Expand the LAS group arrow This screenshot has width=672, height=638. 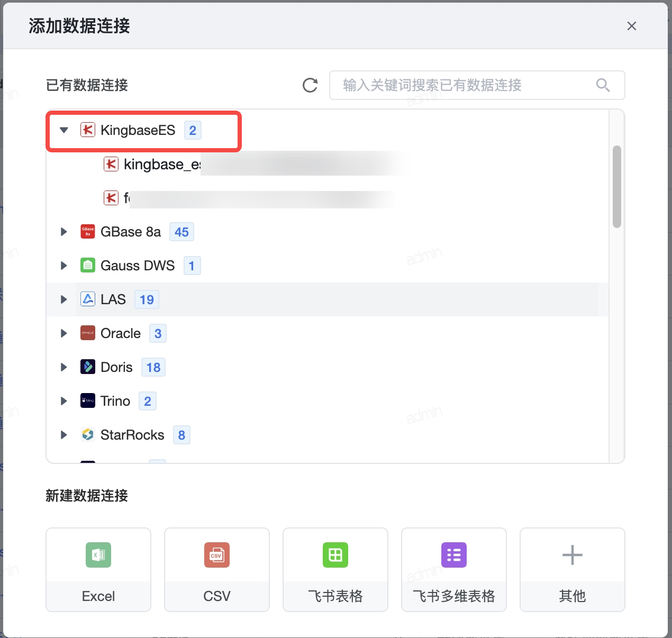click(x=64, y=299)
